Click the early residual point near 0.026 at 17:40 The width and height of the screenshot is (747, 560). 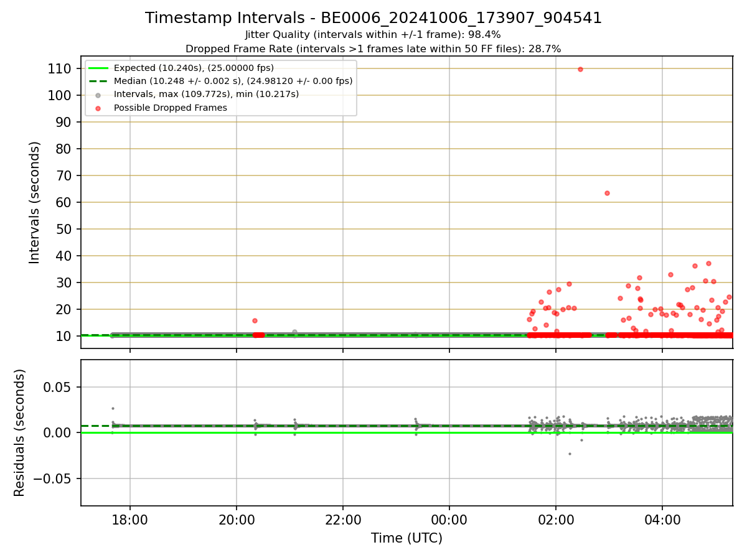(x=113, y=408)
